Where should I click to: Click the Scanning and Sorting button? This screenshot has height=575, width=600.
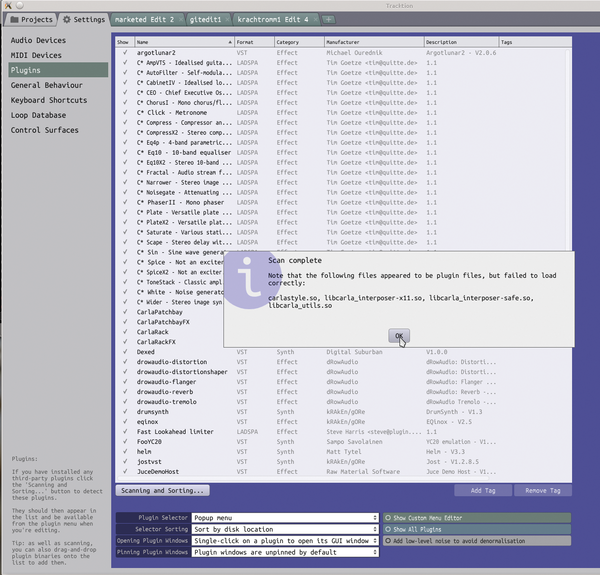pos(162,490)
